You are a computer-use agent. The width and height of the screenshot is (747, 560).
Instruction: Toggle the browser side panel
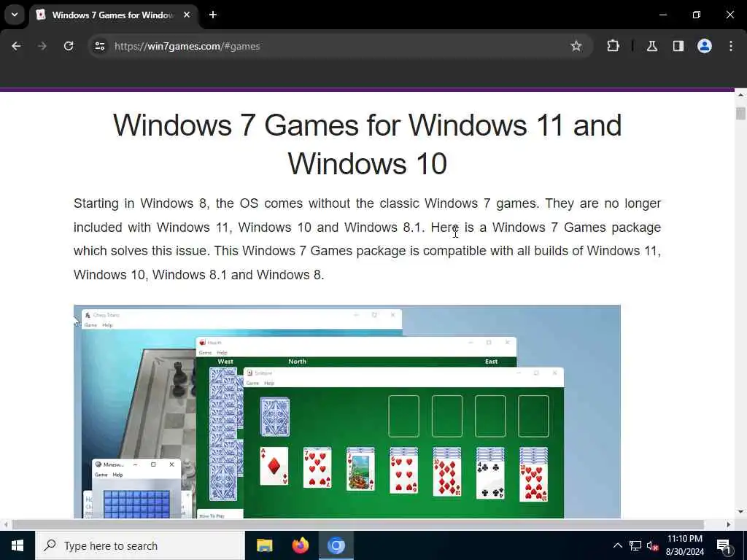pos(678,46)
